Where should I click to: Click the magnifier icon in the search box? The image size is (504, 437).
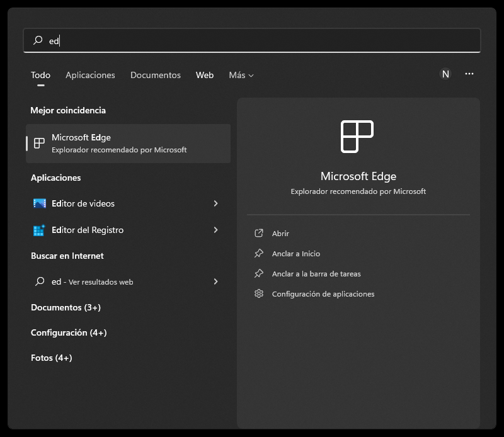coord(38,40)
